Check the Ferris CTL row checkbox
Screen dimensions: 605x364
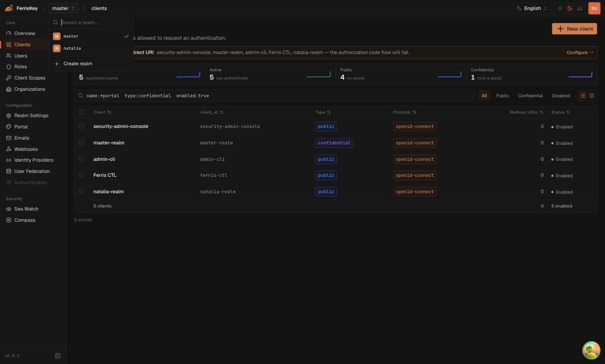(x=81, y=175)
